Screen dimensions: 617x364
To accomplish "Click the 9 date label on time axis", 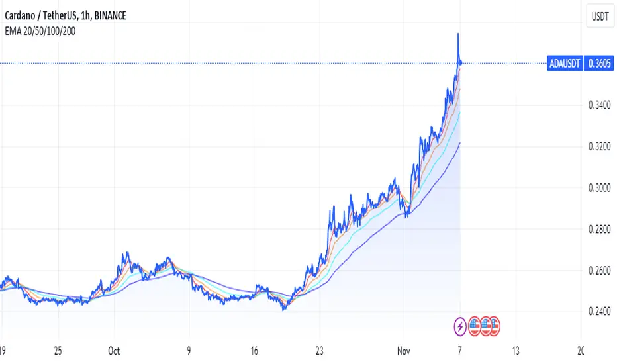I will 189,351.
